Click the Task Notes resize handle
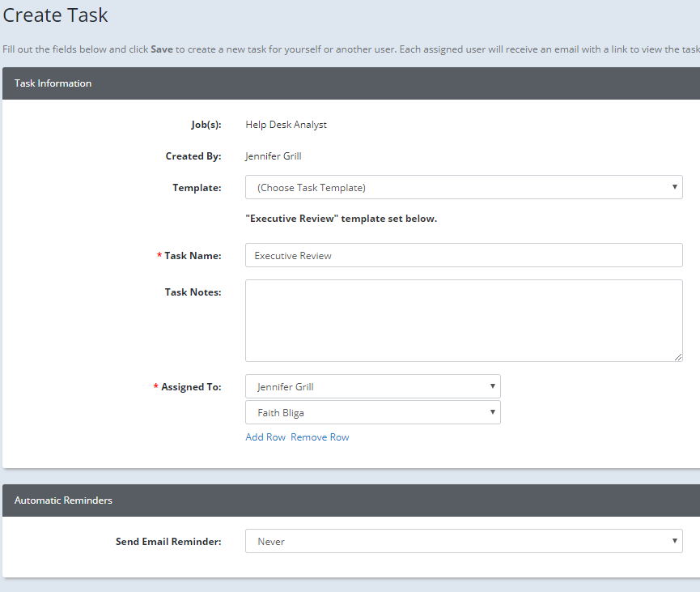This screenshot has width=700, height=592. [678, 356]
